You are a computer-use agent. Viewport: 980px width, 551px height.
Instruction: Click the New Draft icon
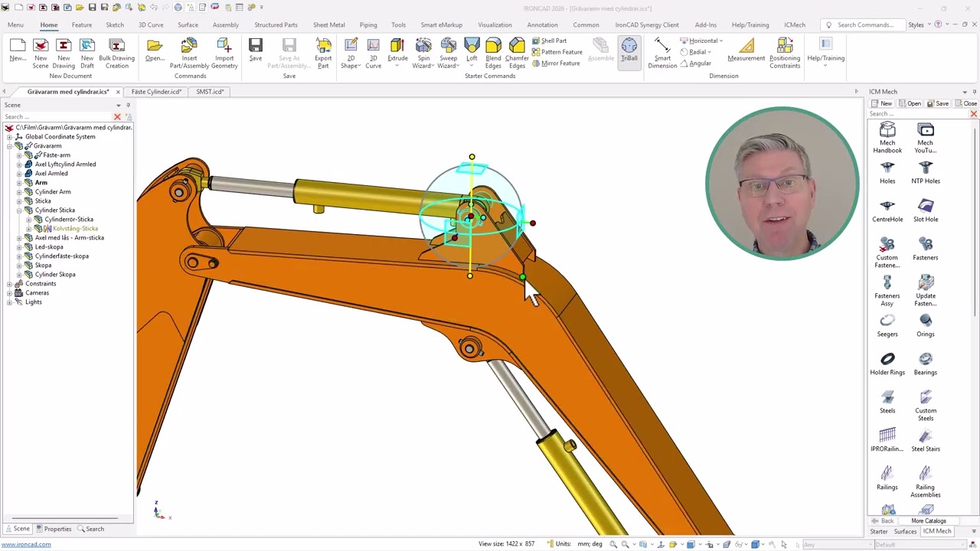87,53
